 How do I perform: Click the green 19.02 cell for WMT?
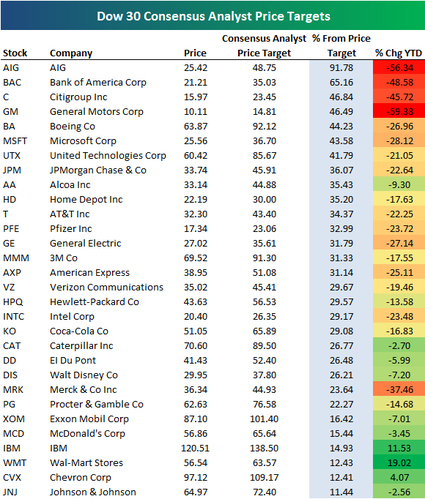click(399, 463)
